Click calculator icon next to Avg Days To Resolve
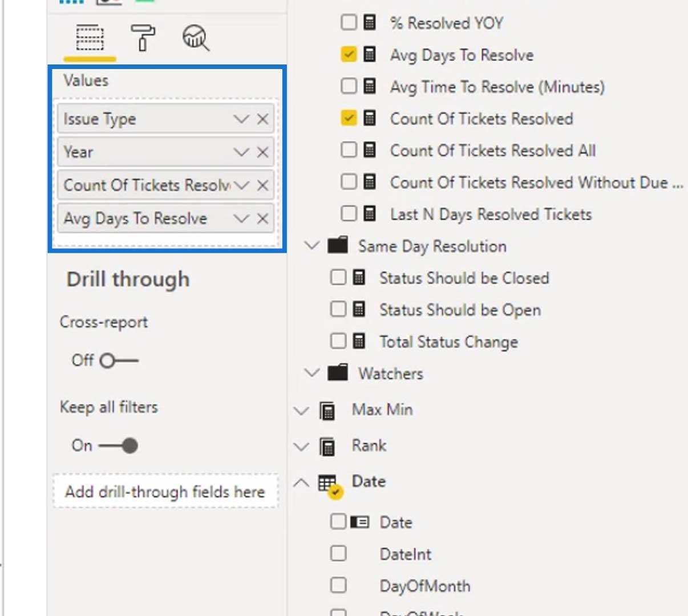688x616 pixels. (370, 55)
